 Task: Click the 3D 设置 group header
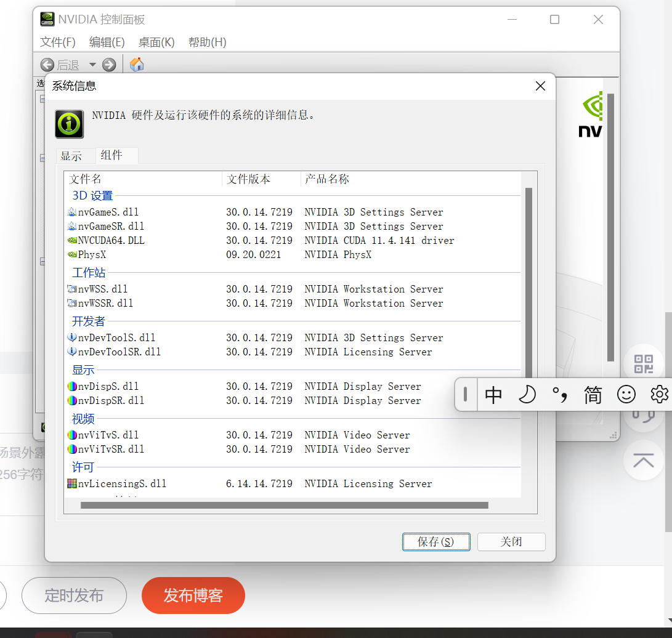pos(92,195)
